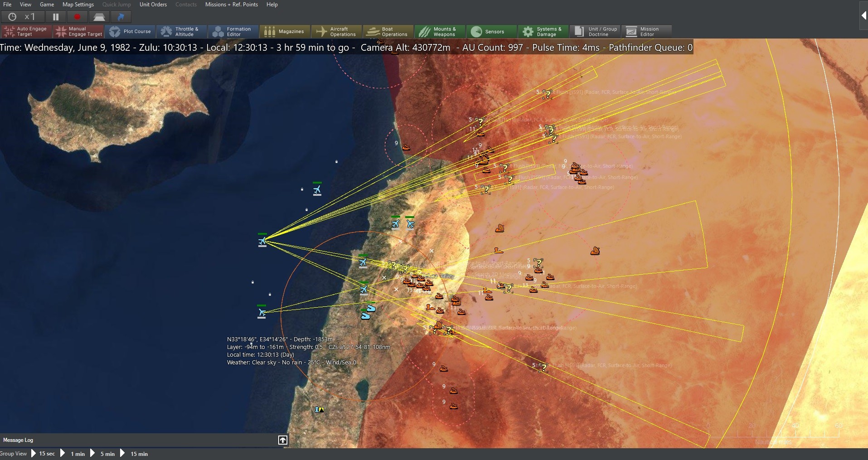Open the Sensors panel

[491, 31]
